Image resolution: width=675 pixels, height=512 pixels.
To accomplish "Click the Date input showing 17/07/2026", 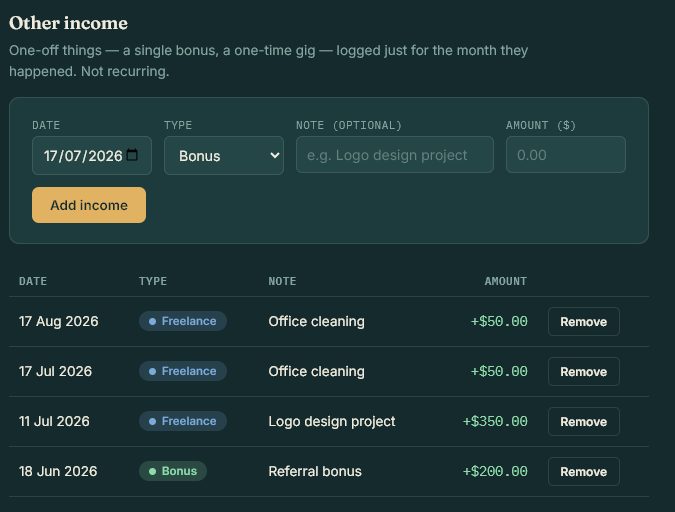I will (x=92, y=155).
